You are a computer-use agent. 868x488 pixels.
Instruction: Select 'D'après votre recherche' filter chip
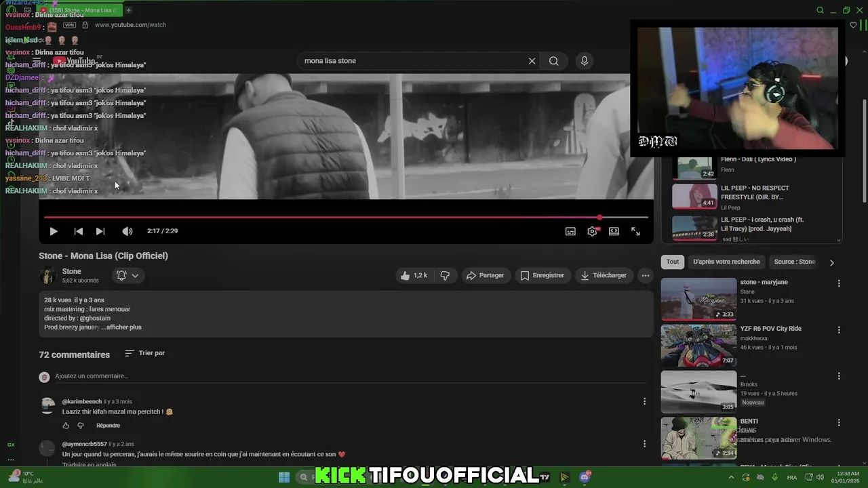click(726, 262)
